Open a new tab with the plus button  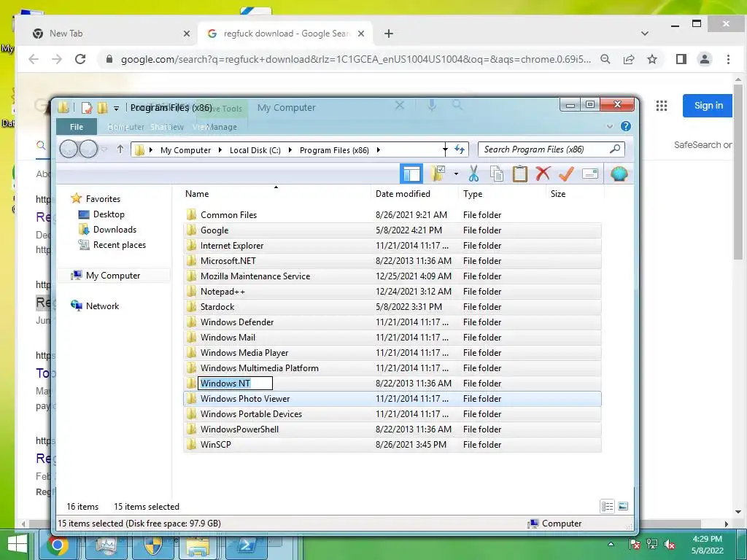(389, 34)
